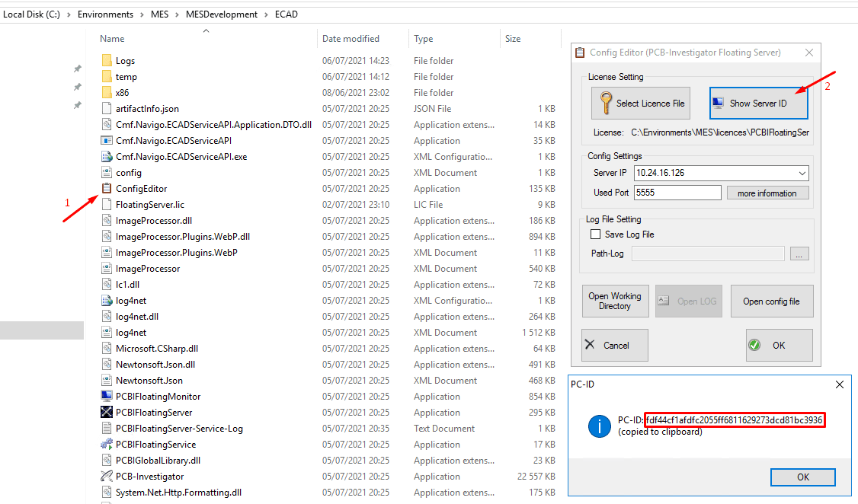
Task: Click OK in the Config Editor window
Action: 780,345
